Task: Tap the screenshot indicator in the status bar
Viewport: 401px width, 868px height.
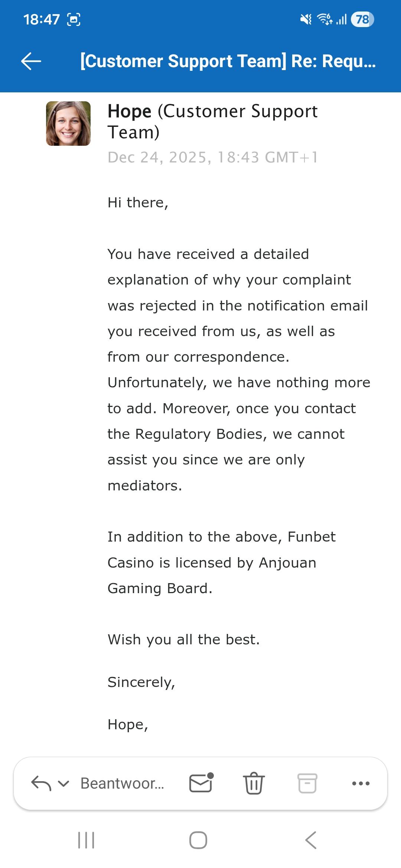Action: coord(74,19)
